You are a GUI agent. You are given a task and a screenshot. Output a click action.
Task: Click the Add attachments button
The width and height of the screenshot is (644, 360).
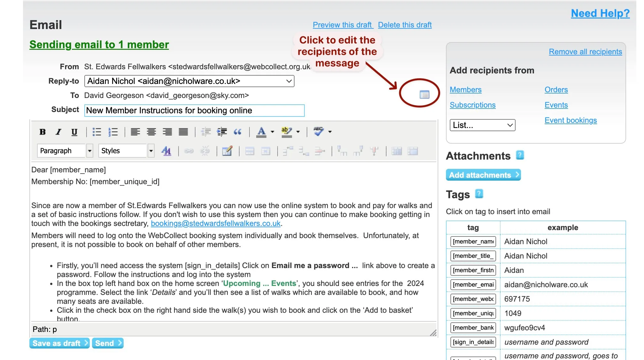483,175
